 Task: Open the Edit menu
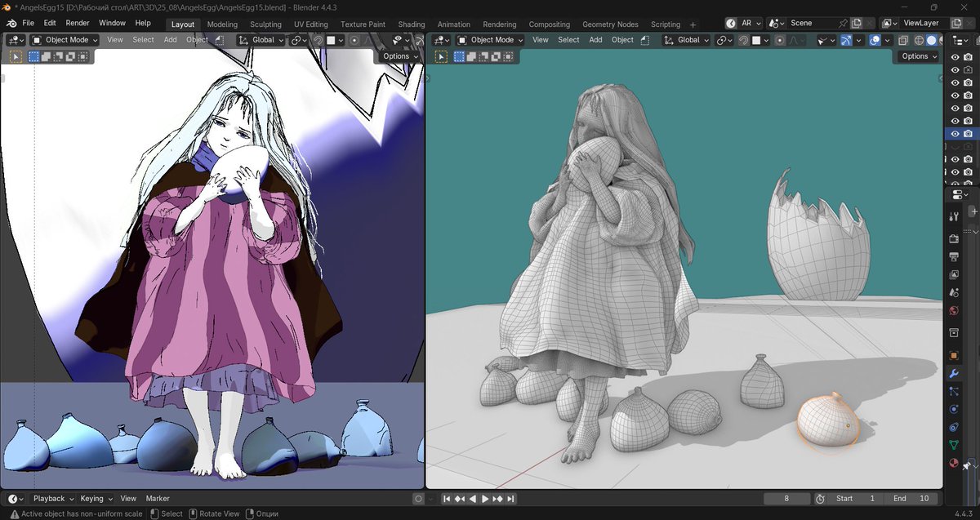[x=50, y=23]
